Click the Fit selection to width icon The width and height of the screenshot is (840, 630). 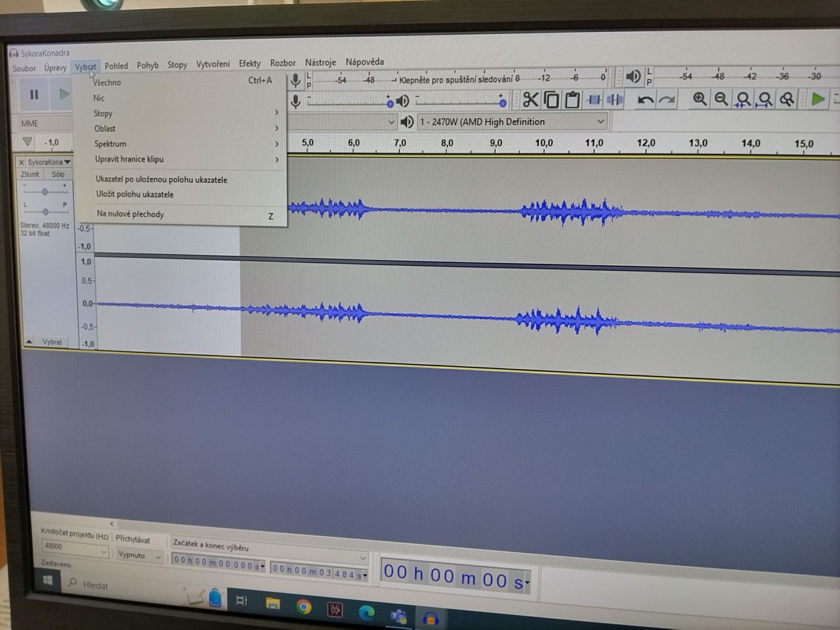pyautogui.click(x=743, y=99)
